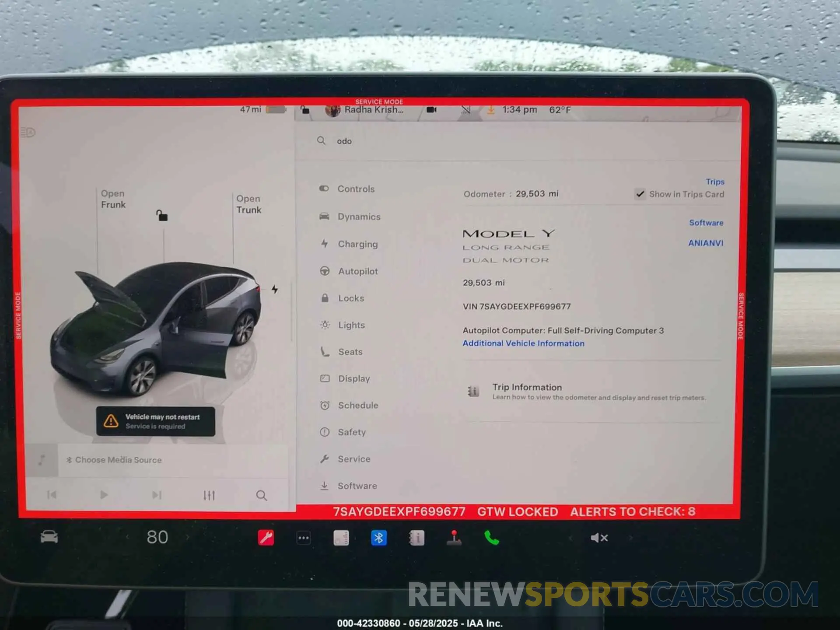Open the Safety settings menu

(x=343, y=432)
